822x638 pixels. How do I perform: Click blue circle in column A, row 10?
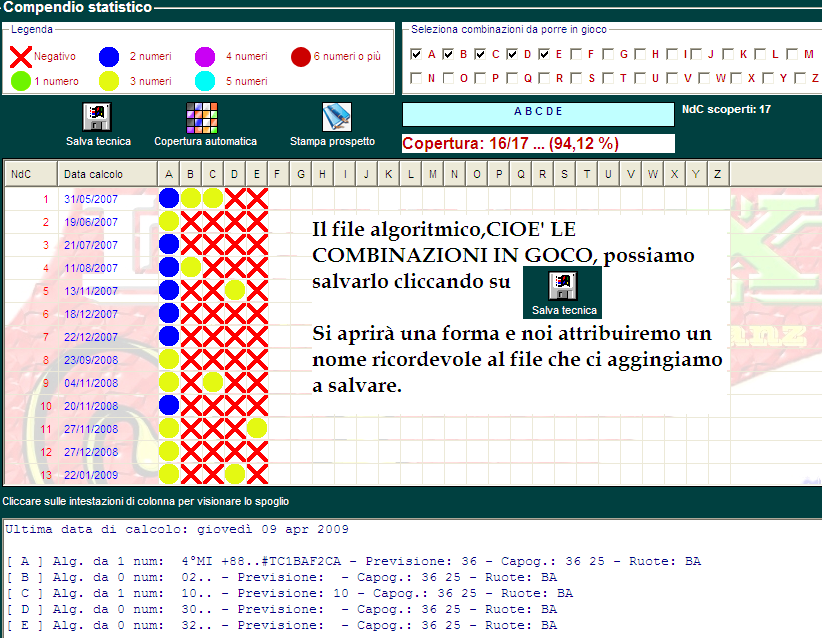click(169, 405)
